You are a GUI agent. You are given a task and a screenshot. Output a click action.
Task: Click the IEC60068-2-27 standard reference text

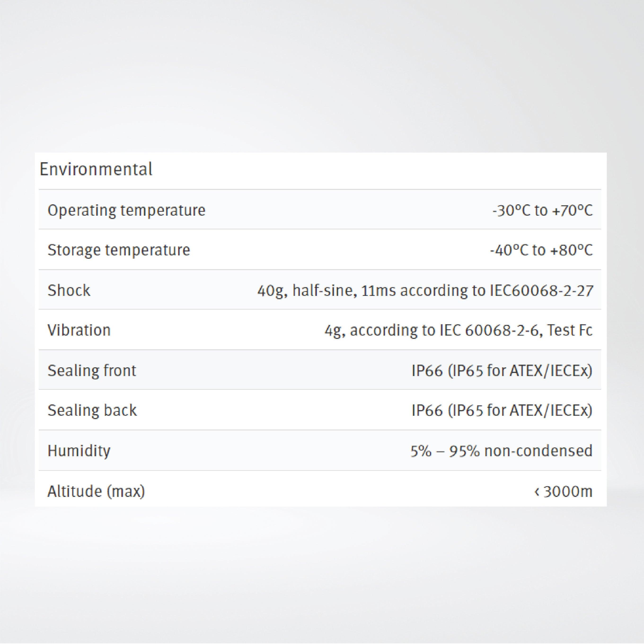[541, 290]
